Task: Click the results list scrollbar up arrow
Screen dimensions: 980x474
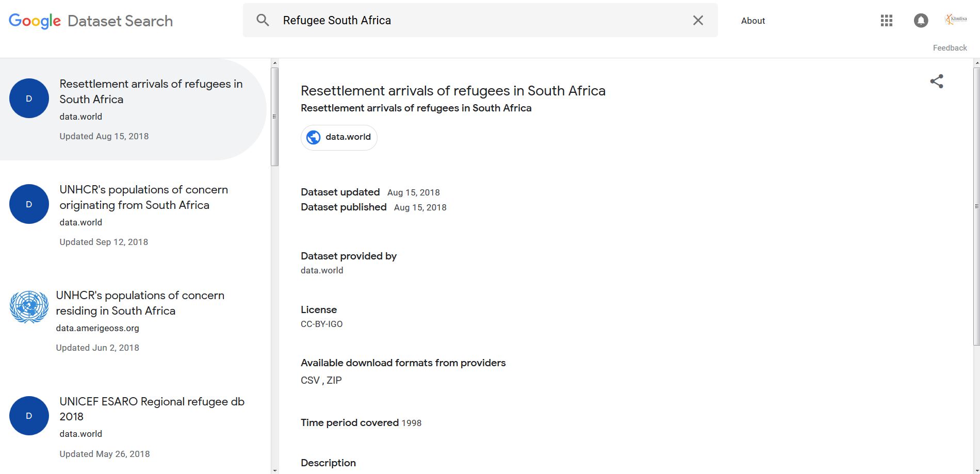Action: tap(274, 63)
